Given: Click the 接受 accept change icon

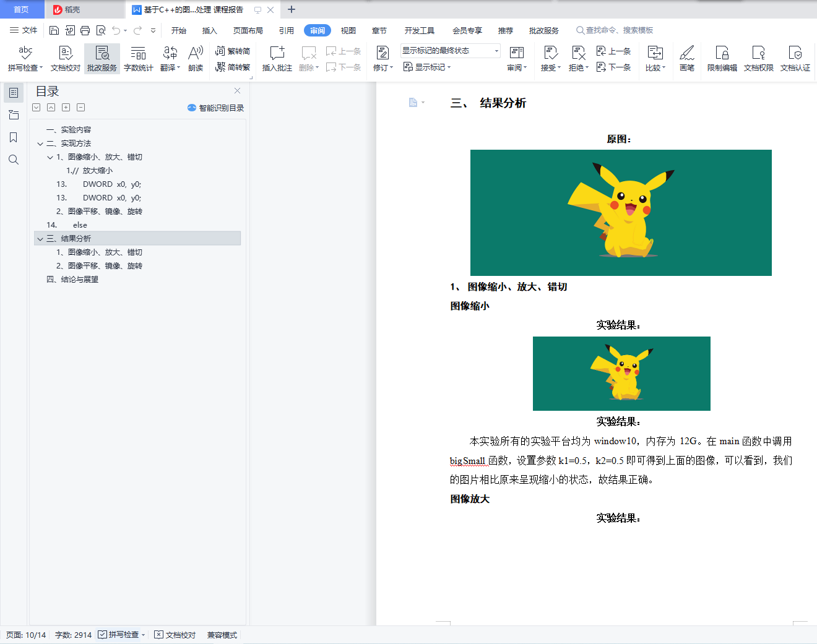Looking at the screenshot, I should [x=550, y=53].
